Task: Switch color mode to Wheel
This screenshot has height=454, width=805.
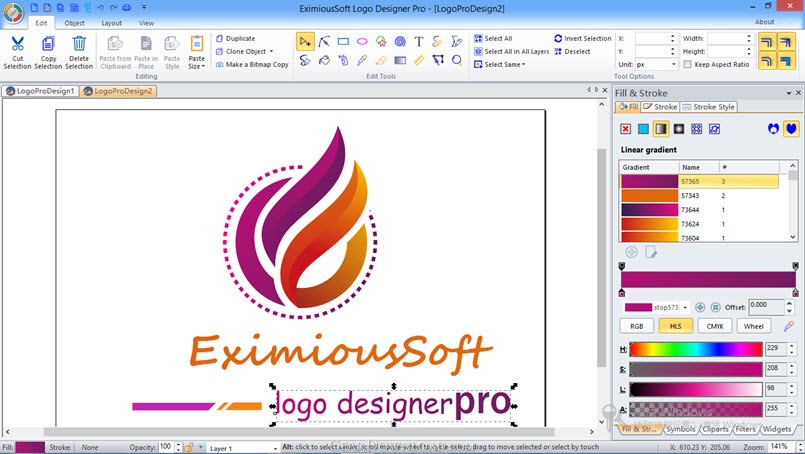Action: point(754,326)
